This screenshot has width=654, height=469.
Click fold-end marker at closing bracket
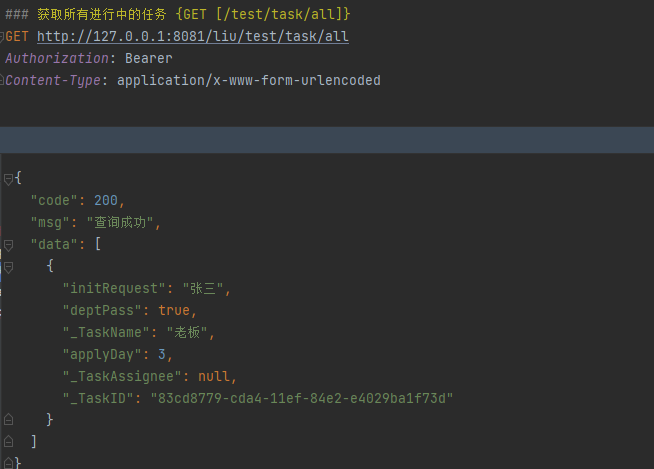8,441
